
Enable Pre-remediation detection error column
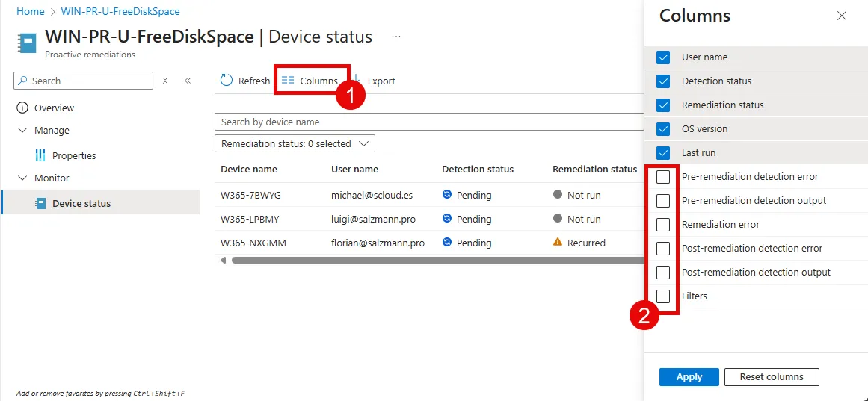(x=662, y=176)
